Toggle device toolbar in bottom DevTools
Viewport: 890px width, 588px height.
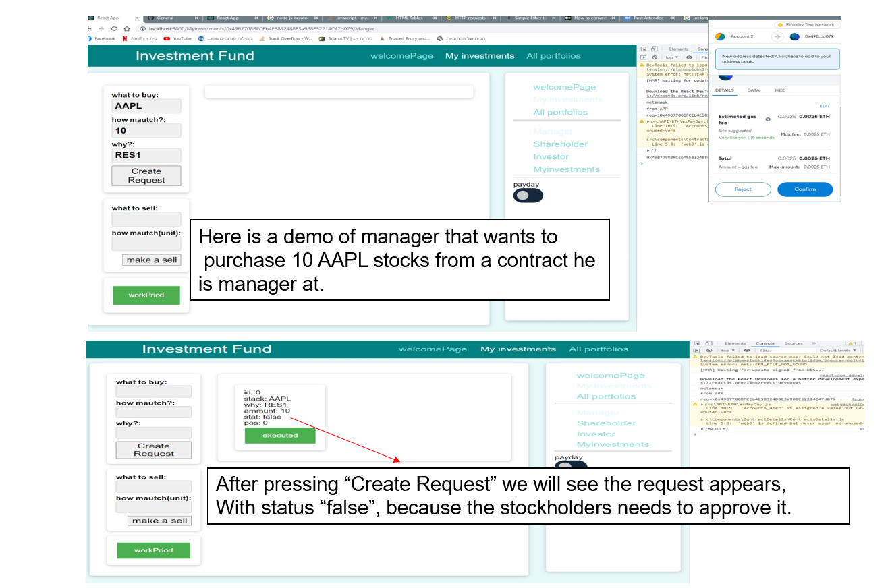pyautogui.click(x=708, y=343)
